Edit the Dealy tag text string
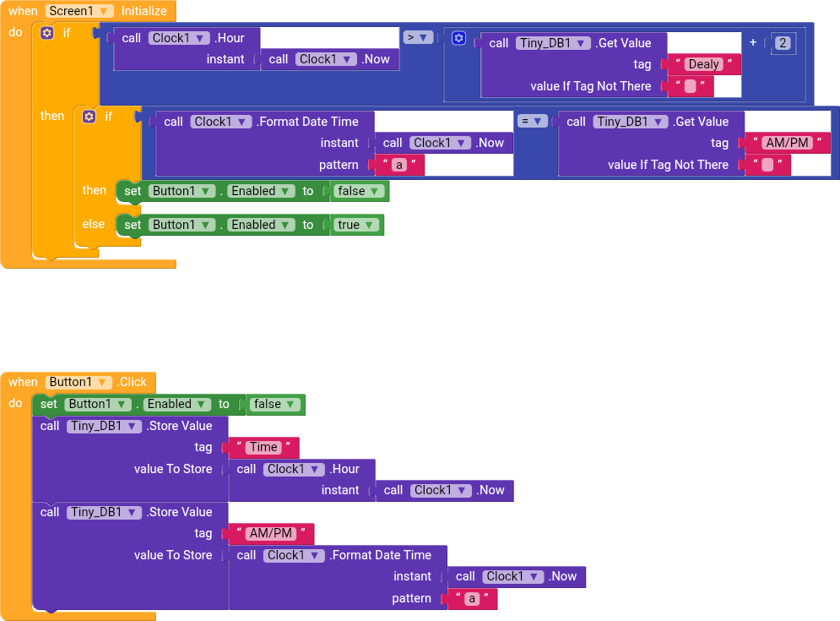The image size is (840, 621). [x=703, y=64]
